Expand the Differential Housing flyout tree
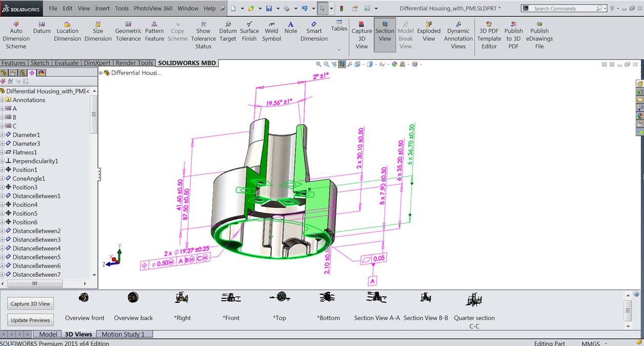This screenshot has height=346, width=644. (x=101, y=73)
